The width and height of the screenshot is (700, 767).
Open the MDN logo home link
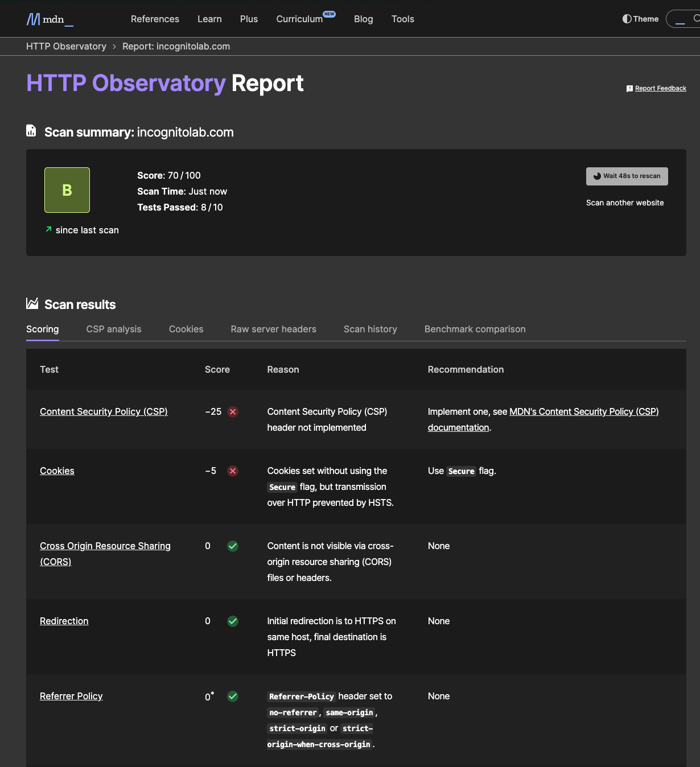click(x=50, y=19)
